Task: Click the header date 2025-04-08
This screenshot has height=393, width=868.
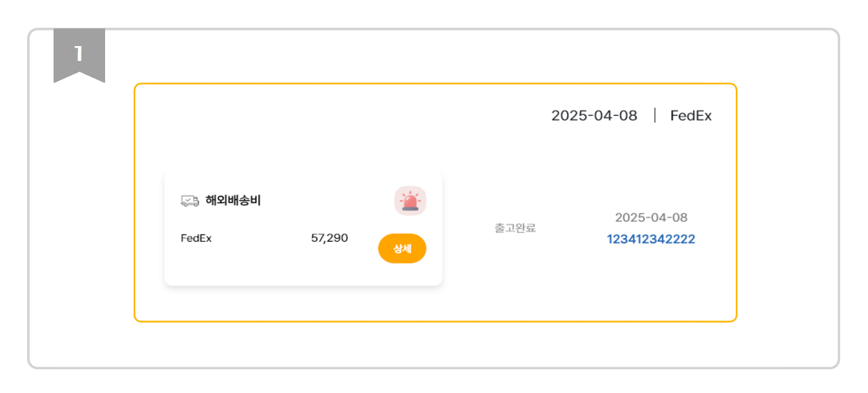Action: coord(594,115)
